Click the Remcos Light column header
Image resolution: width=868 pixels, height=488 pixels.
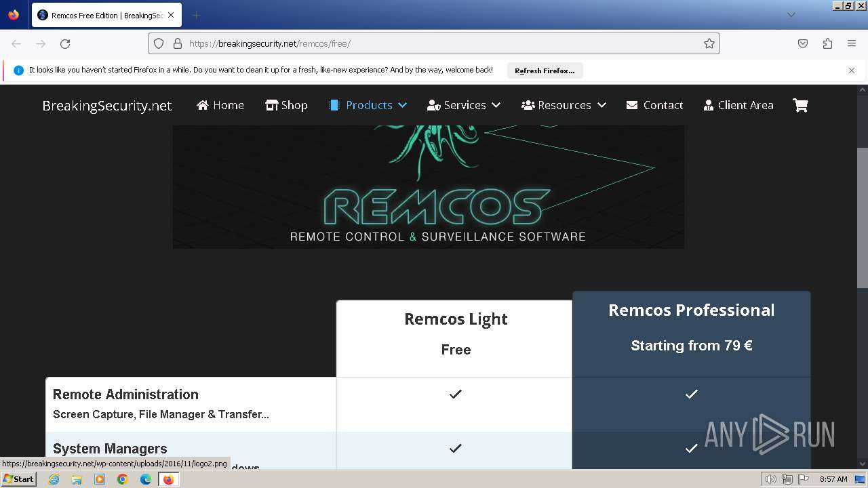coord(456,319)
